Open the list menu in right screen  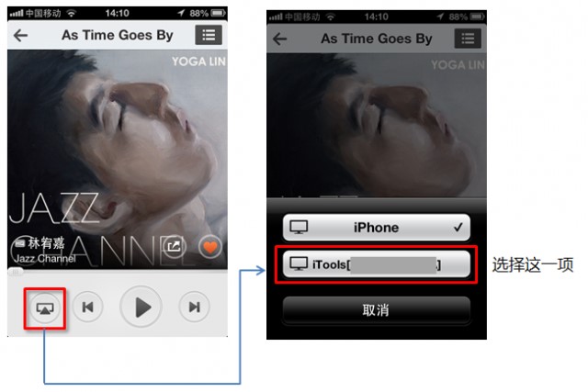tap(468, 39)
